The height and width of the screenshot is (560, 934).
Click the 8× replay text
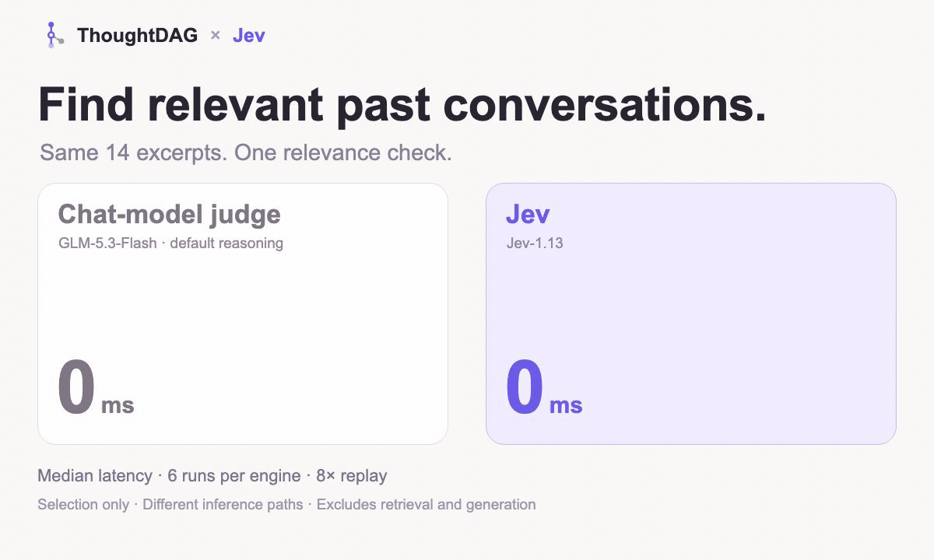352,476
